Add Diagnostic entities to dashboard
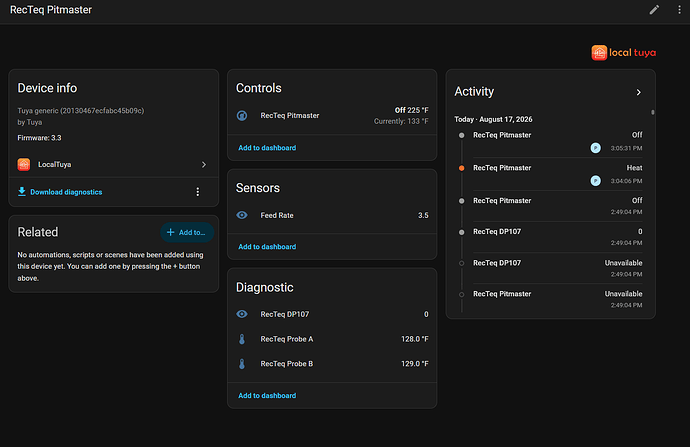690x447 pixels. tap(267, 396)
